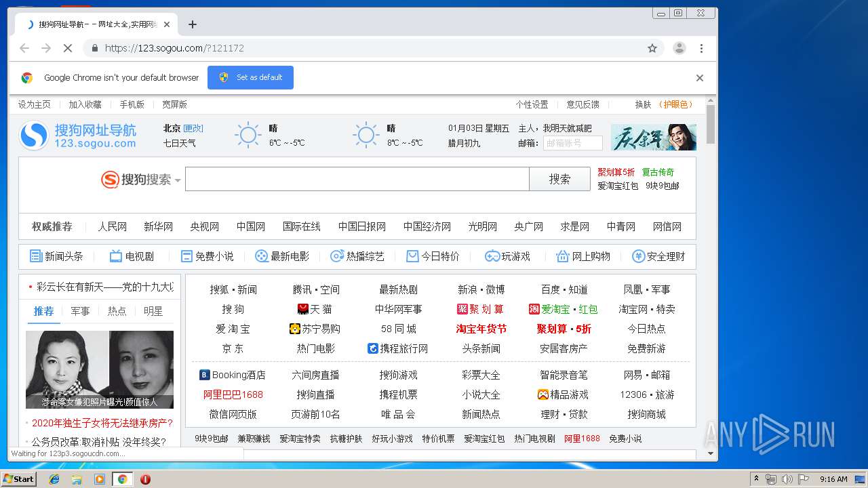Open the 精品游戏 link
Screen dimensions: 868x488
563,394
